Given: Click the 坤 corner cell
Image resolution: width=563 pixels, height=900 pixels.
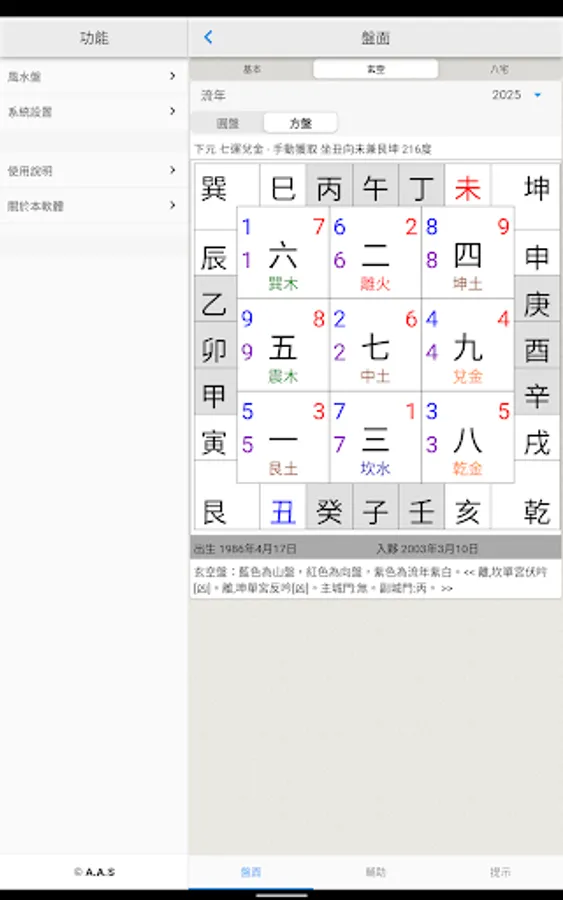Looking at the screenshot, I should (x=537, y=188).
